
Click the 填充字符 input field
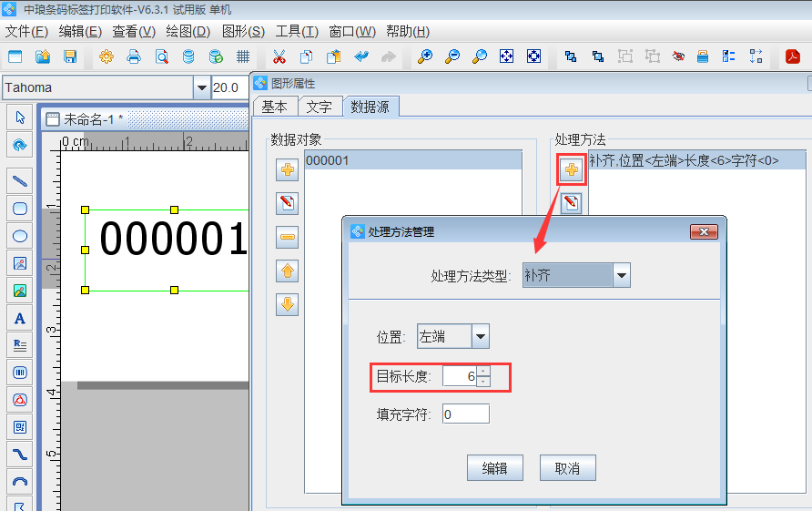pyautogui.click(x=466, y=414)
